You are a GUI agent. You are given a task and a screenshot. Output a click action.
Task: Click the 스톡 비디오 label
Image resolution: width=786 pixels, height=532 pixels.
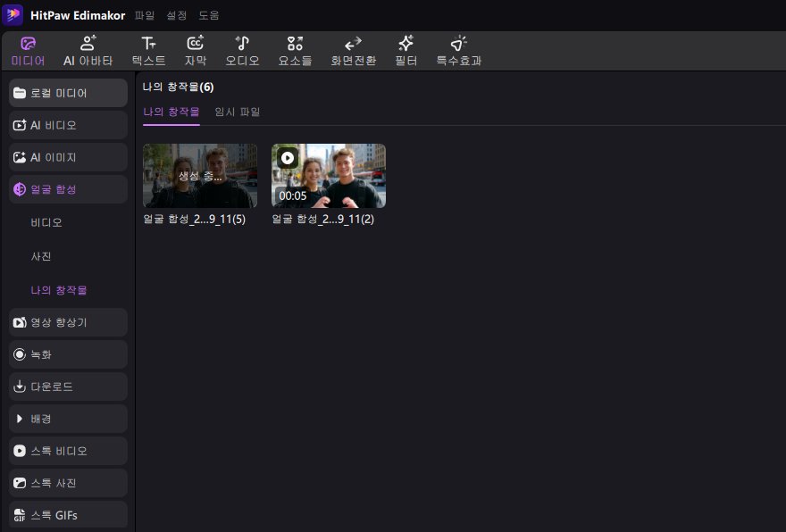click(59, 451)
